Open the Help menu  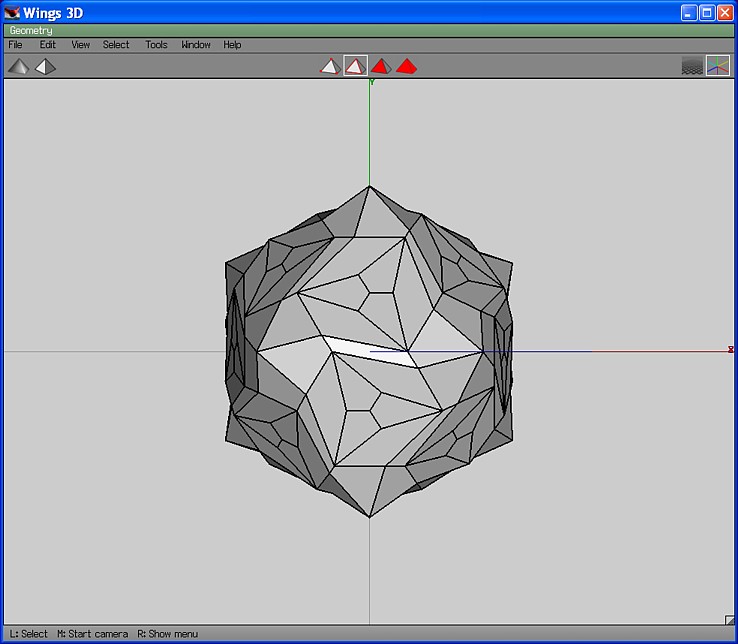[x=232, y=45]
